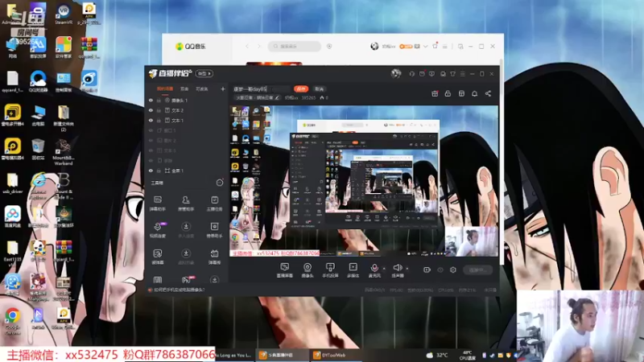
Task: Open the phone-as-camera help link at bottom
Action: coord(179,290)
